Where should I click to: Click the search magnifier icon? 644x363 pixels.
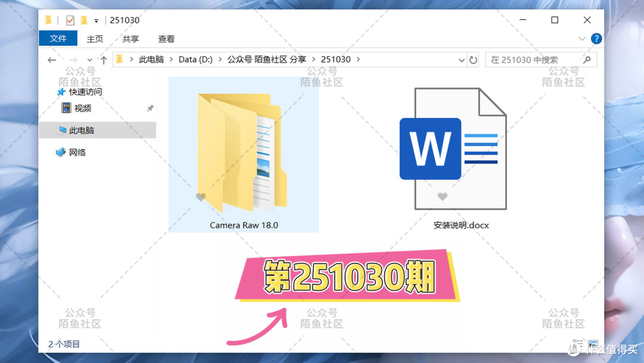point(587,60)
